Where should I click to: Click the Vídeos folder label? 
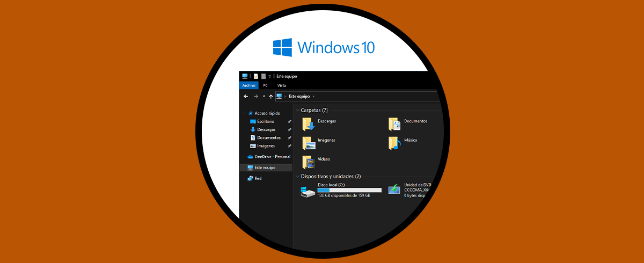click(x=324, y=159)
